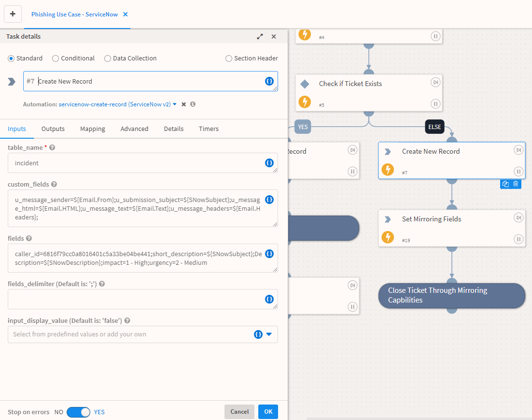The width and height of the screenshot is (532, 420).
Task: Expand the input_display_value dropdown arrow
Action: coord(269,334)
